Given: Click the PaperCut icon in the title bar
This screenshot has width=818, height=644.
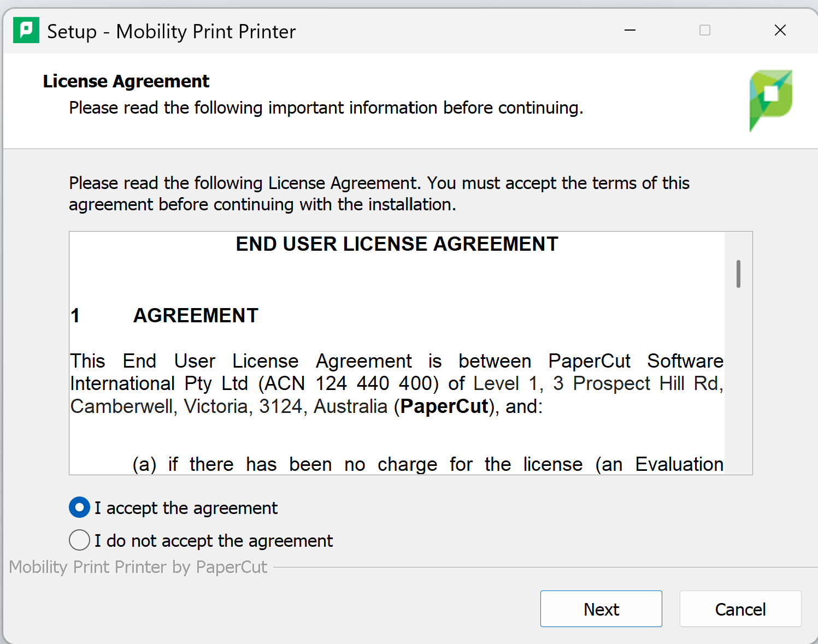Looking at the screenshot, I should coord(26,31).
